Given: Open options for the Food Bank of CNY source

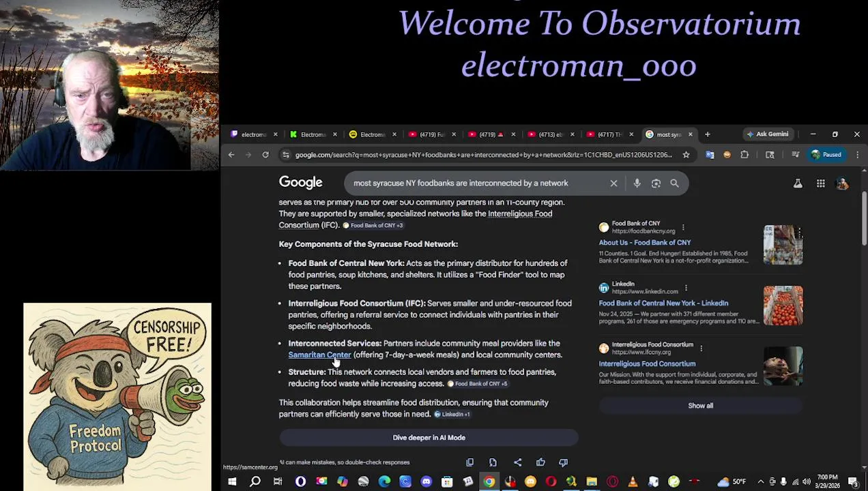Looking at the screenshot, I should coord(683,227).
